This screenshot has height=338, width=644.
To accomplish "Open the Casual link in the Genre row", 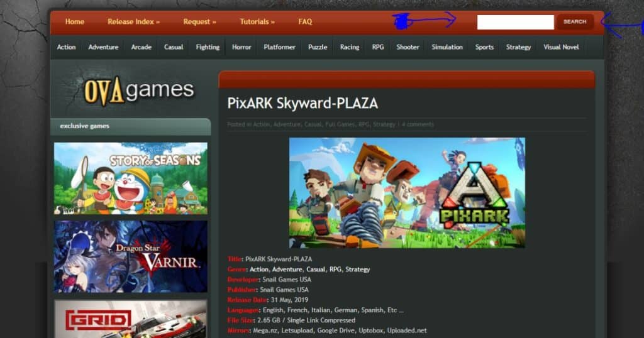I will (316, 270).
